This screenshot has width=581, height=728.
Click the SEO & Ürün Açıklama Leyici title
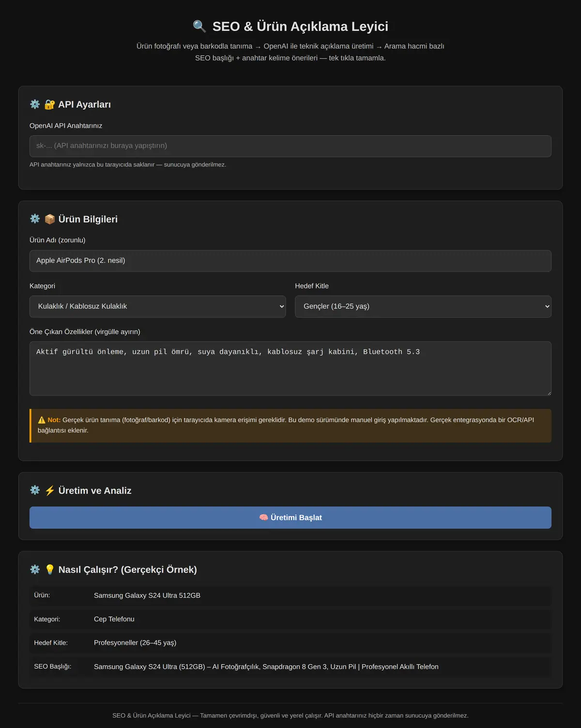click(300, 27)
